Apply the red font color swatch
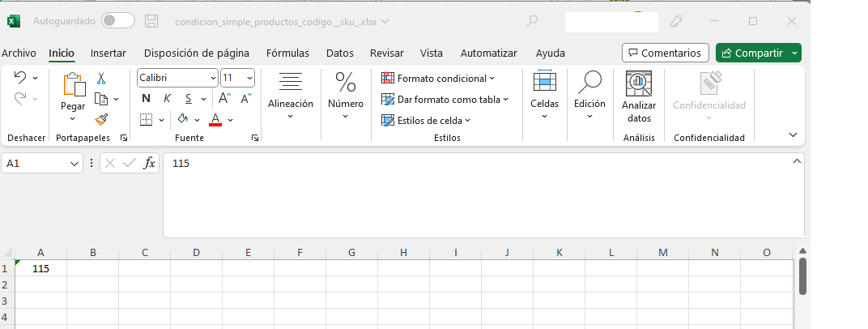This screenshot has width=868, height=329. tap(215, 120)
